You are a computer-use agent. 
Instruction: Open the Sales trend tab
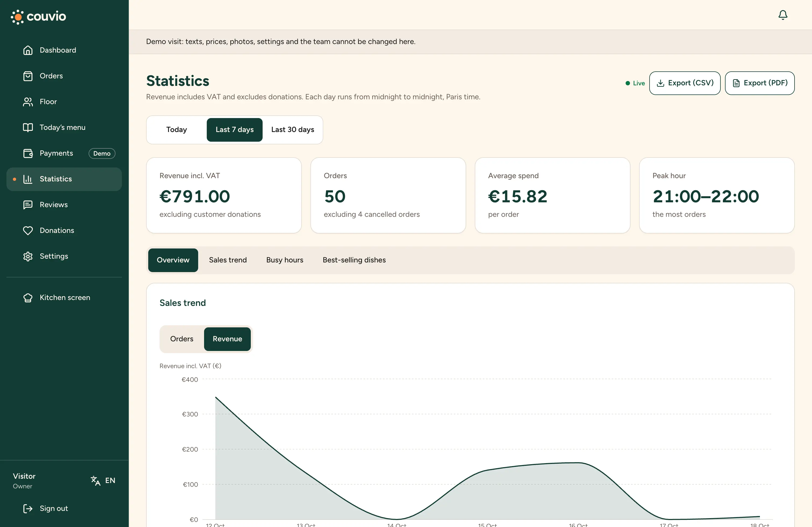227,260
